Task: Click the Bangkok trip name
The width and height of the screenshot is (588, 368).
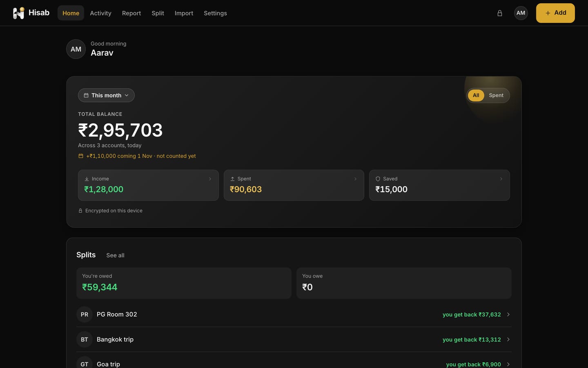Action: coord(115,339)
